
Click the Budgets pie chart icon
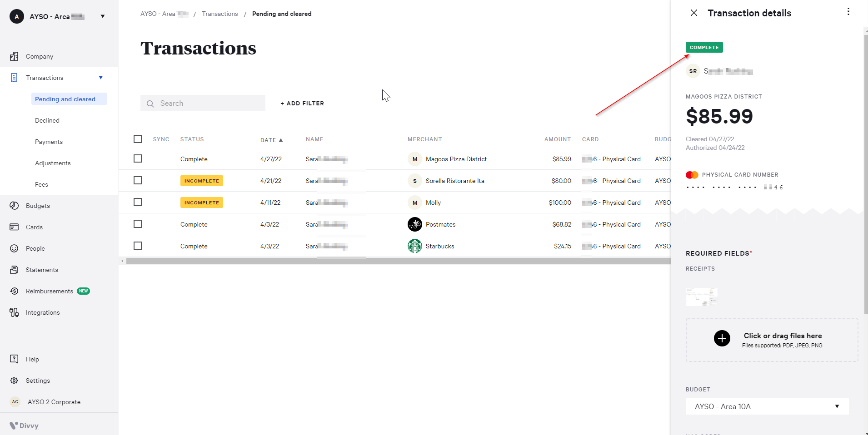pyautogui.click(x=14, y=206)
